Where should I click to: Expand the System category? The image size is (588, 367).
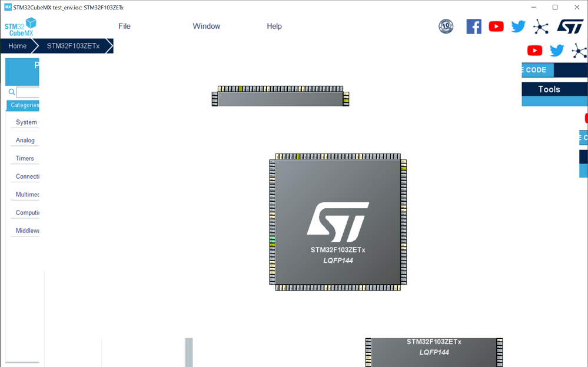click(26, 122)
